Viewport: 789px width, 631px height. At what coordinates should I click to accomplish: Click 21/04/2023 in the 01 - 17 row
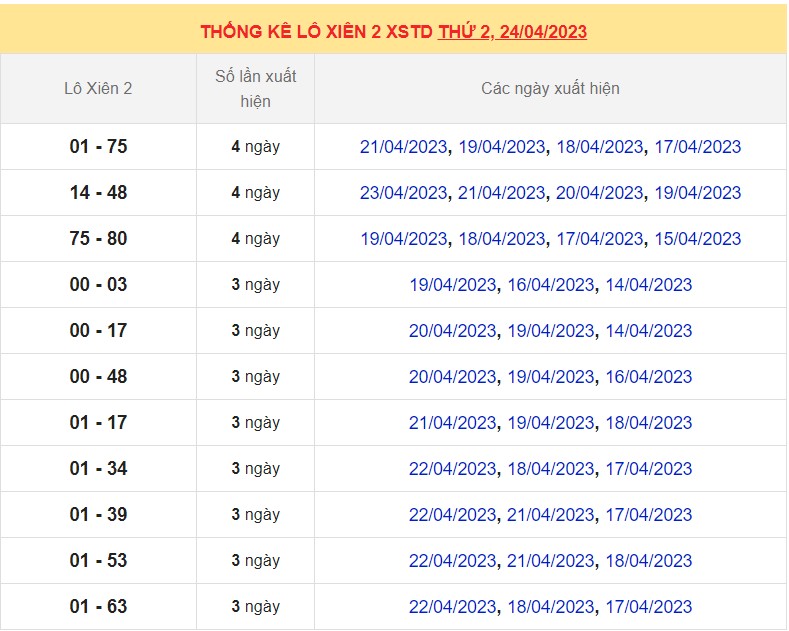pos(452,423)
